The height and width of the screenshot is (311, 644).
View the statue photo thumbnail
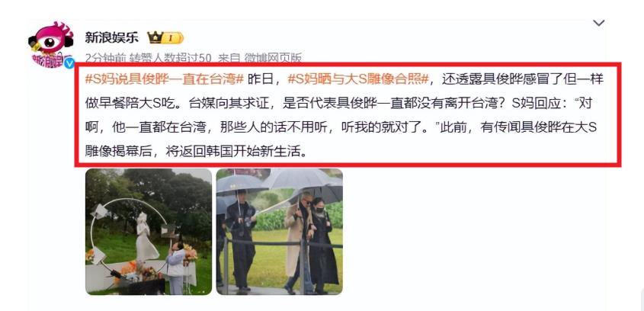click(x=149, y=232)
